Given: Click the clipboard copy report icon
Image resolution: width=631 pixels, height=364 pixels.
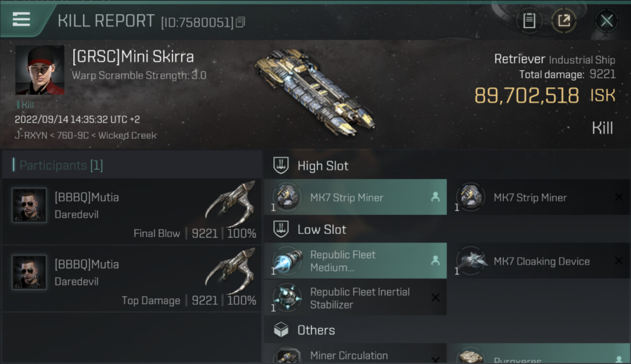Looking at the screenshot, I should point(529,21).
